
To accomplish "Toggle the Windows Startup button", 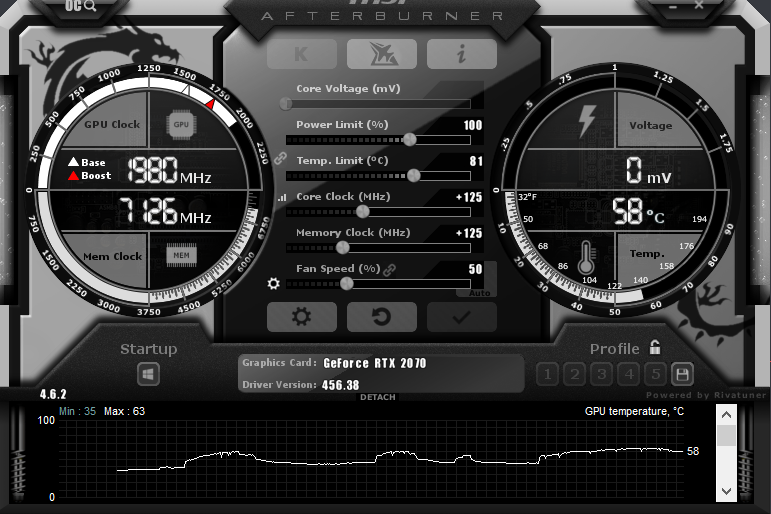I will click(x=148, y=374).
